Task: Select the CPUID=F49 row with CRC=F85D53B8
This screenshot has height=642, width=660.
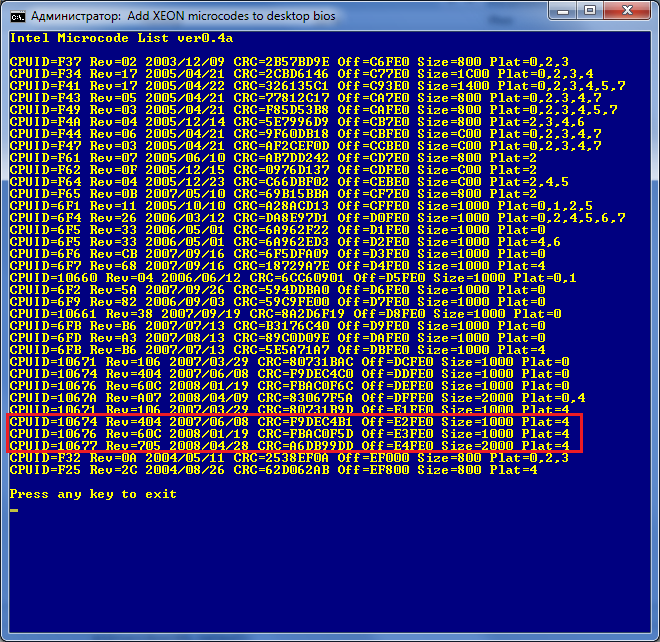Action: (314, 110)
